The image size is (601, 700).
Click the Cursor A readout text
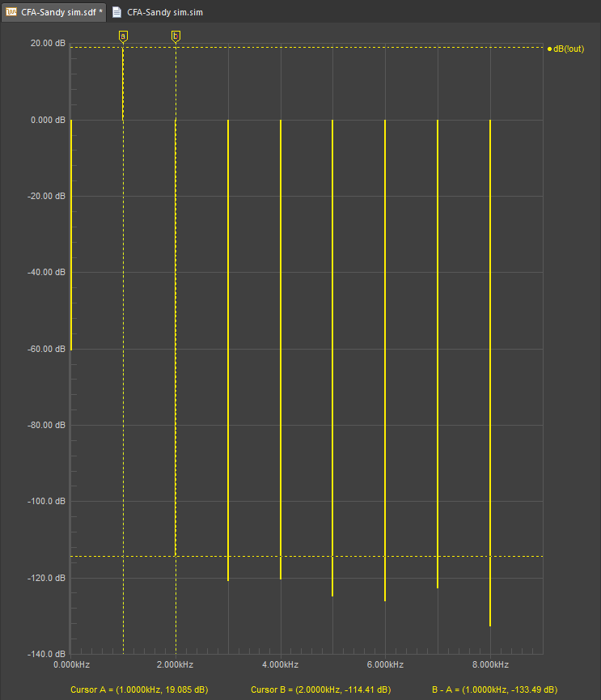pyautogui.click(x=139, y=689)
